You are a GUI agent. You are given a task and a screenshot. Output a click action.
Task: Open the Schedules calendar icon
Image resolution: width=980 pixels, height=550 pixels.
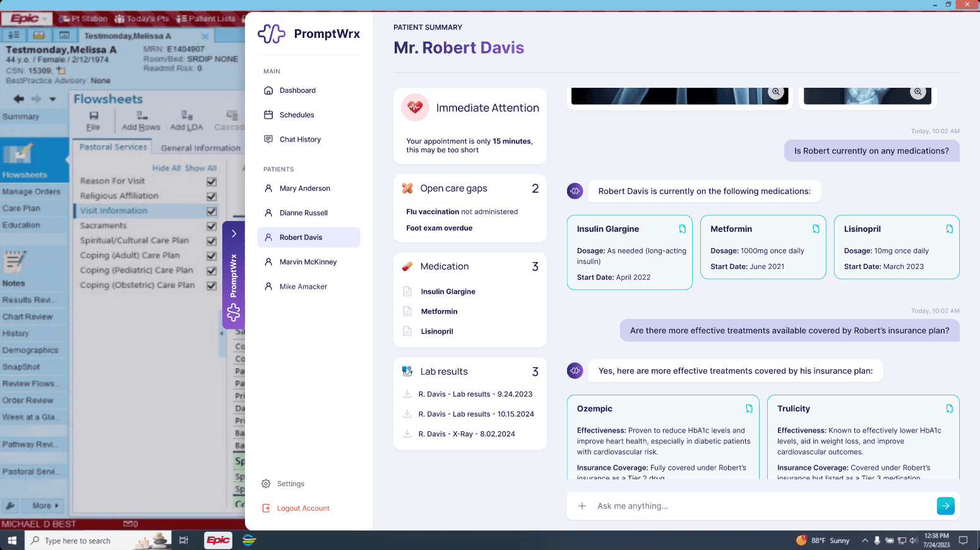268,115
